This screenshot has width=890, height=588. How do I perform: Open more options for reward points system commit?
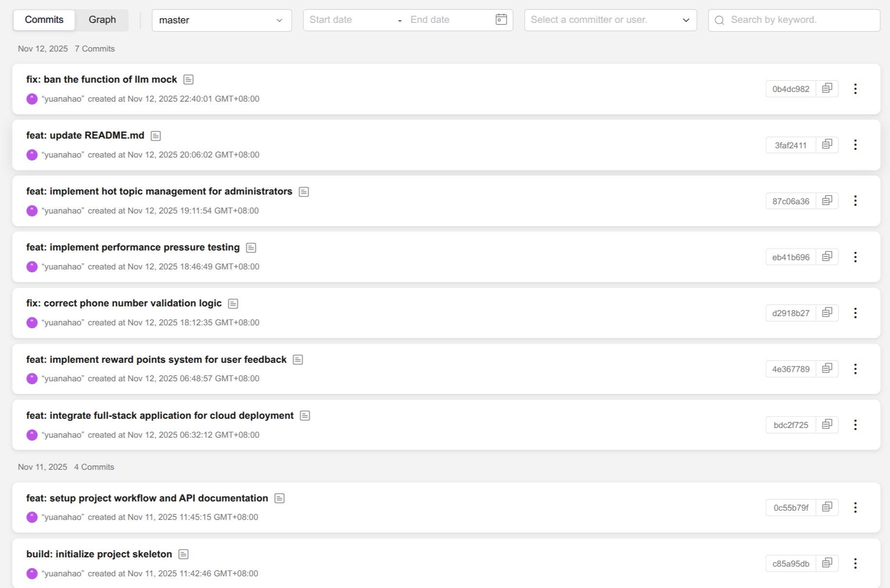(x=855, y=369)
